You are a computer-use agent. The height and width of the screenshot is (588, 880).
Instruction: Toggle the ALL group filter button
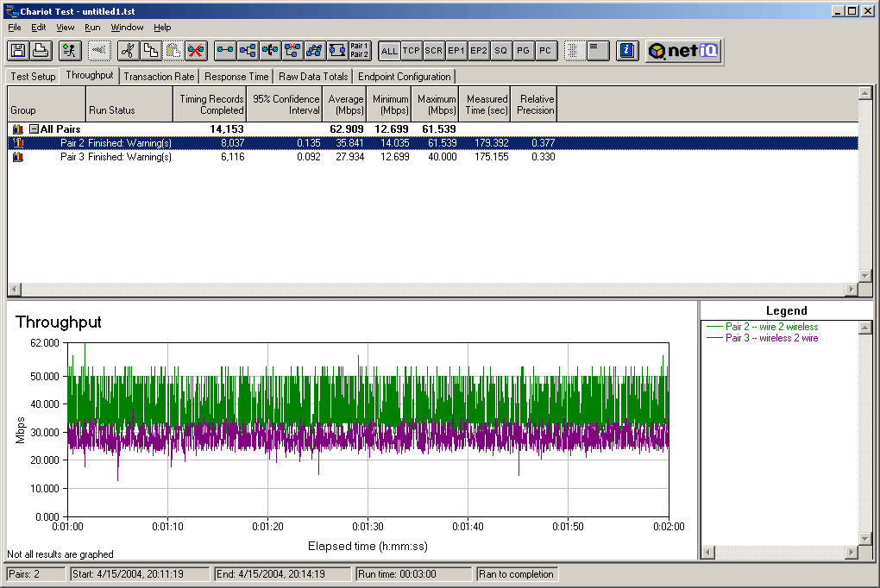coord(389,51)
